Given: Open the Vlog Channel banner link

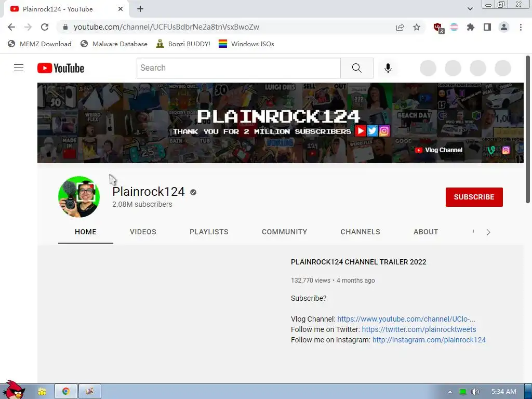Looking at the screenshot, I should (x=438, y=150).
